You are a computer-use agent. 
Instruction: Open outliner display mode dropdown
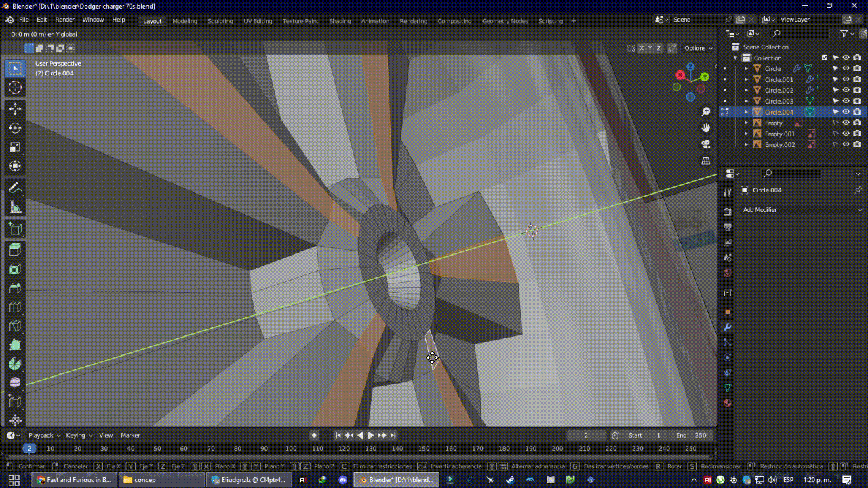pos(753,33)
